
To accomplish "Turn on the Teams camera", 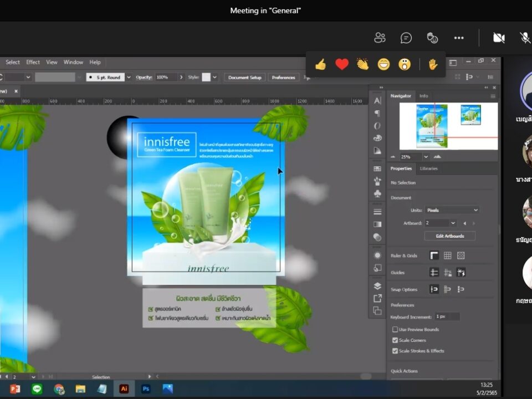I will pos(499,38).
